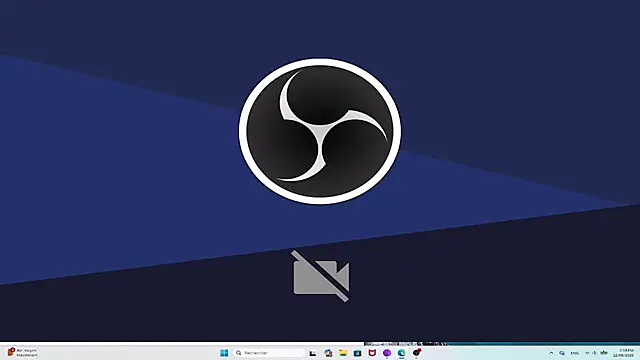Open the purple round app in taskbar
Image resolution: width=640 pixels, height=360 pixels.
pos(387,353)
